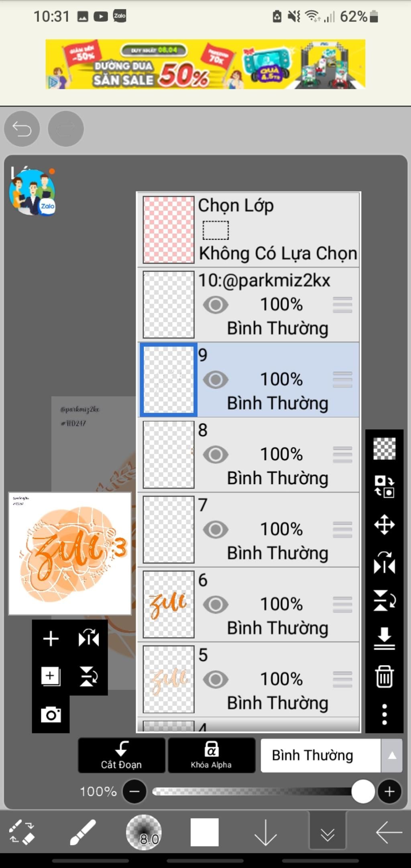Image resolution: width=411 pixels, height=868 pixels.
Task: Open the three-dot layer options menu
Action: (384, 714)
